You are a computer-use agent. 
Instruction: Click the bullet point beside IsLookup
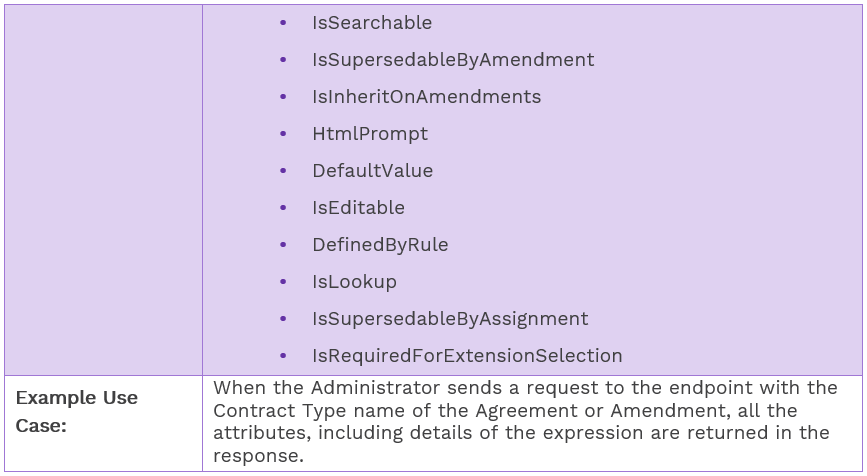284,282
